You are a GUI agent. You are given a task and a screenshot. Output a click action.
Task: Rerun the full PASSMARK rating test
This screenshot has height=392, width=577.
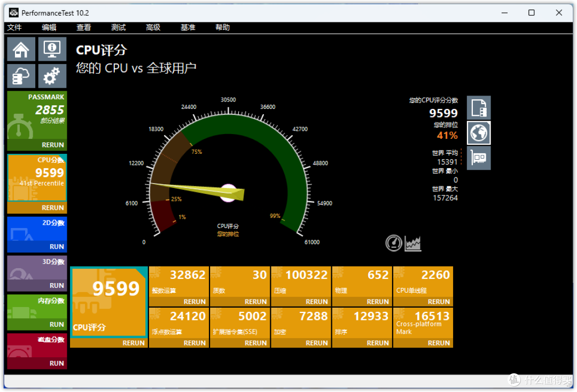point(52,145)
